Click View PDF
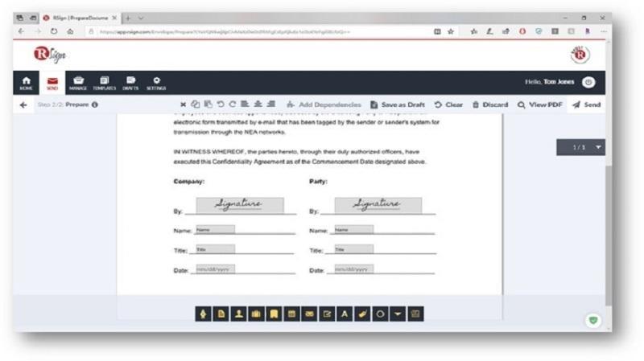Screen dimensions: 644x361 click(539, 105)
